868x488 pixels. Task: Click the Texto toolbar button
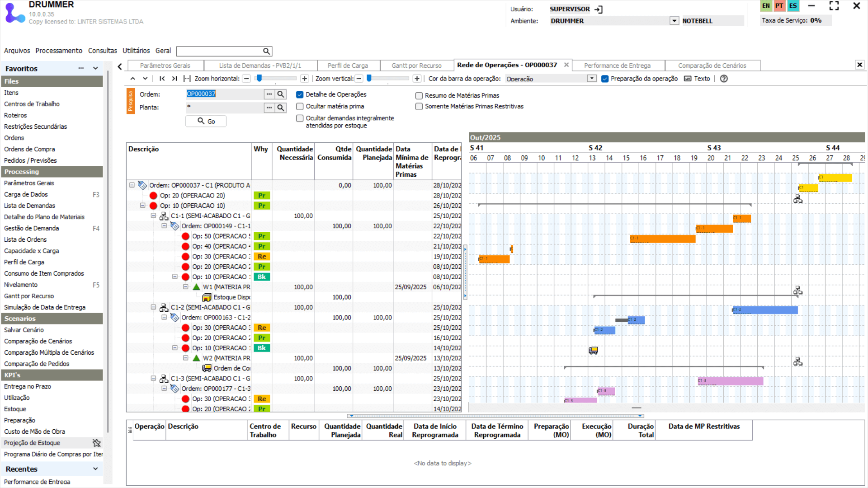697,79
